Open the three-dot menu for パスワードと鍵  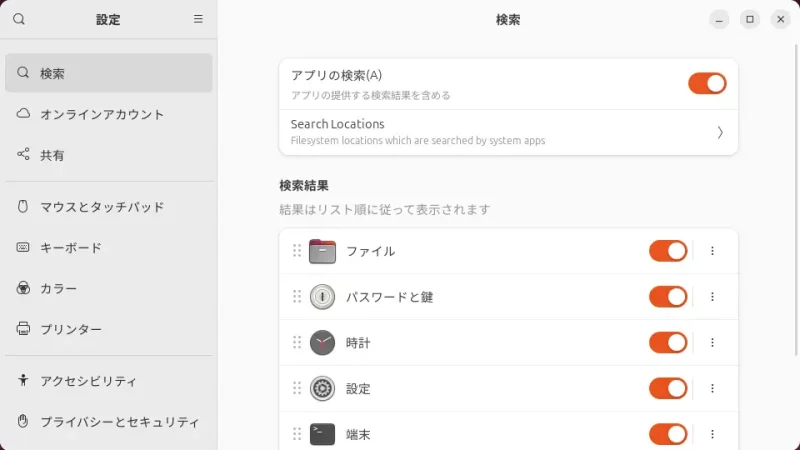tap(712, 297)
